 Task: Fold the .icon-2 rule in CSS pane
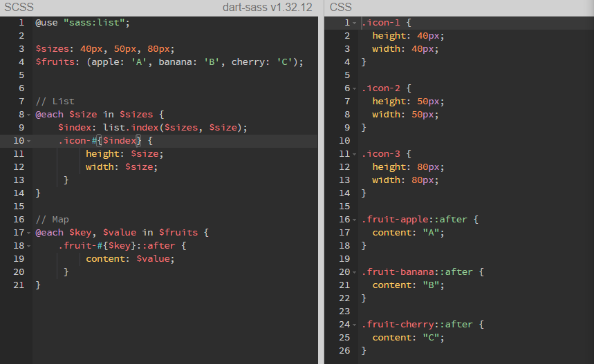tap(355, 88)
